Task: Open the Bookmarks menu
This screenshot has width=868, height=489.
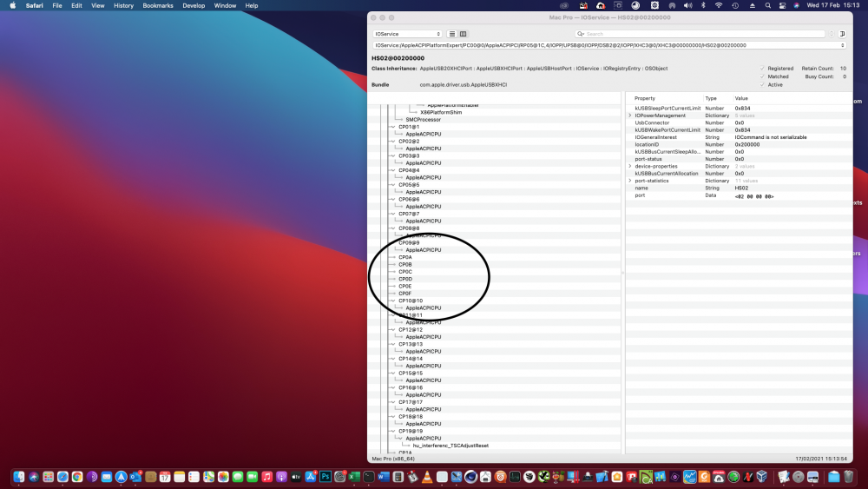Action: (x=158, y=5)
